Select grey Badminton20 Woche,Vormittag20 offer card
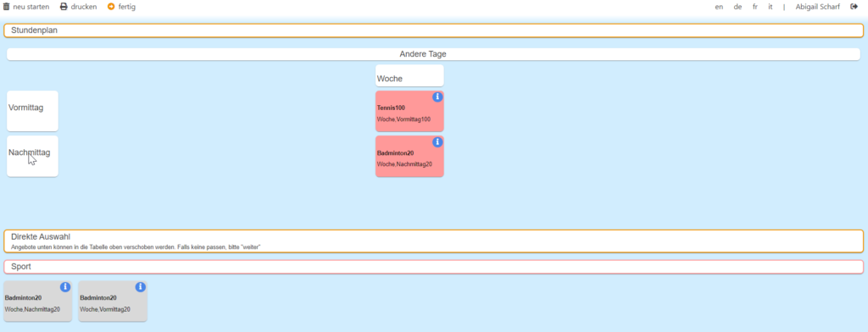868x332 pixels. pyautogui.click(x=113, y=301)
